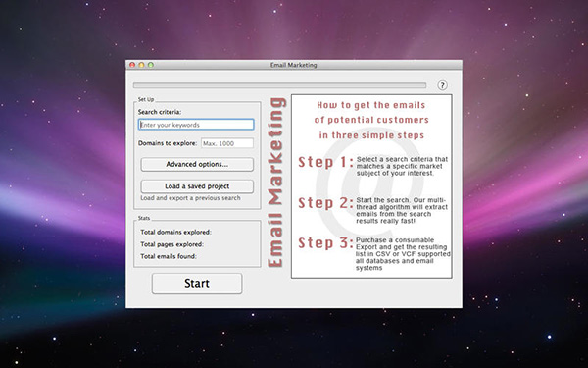The height and width of the screenshot is (368, 588).
Task: Click the Total emails found label
Action: 169,256
